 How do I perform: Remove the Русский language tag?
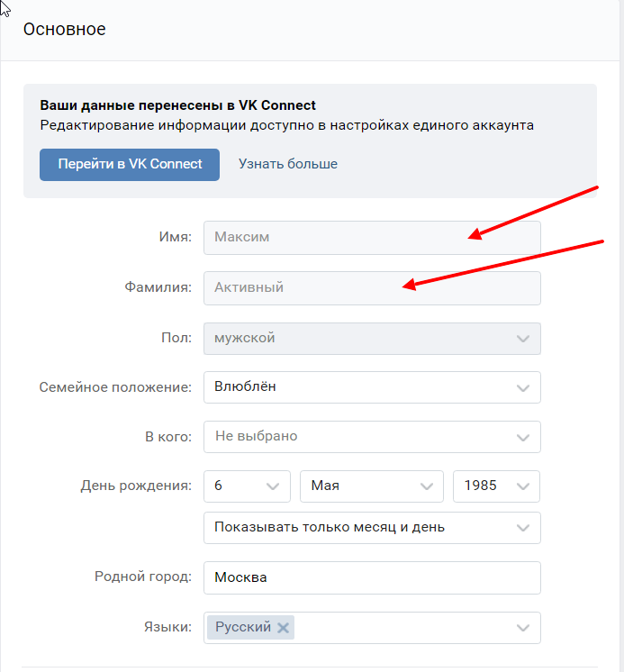pos(283,628)
